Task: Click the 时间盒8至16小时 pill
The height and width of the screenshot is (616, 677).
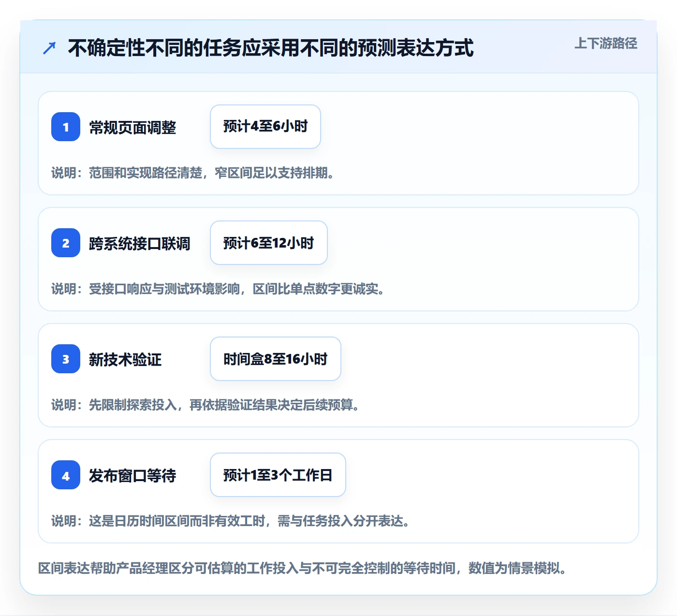Action: click(x=276, y=359)
